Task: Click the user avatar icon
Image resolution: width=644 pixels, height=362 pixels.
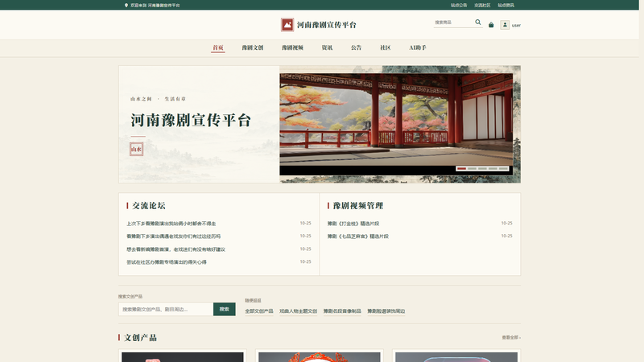Action: 505,25
